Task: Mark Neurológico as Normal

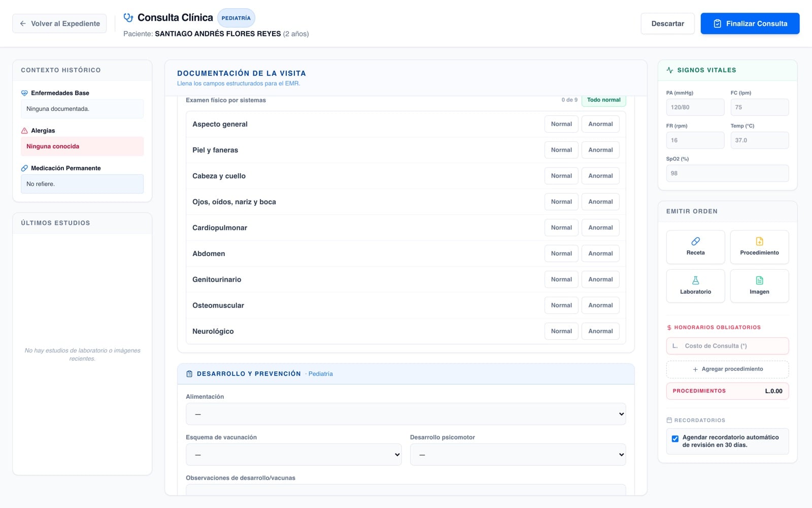Action: (x=561, y=331)
